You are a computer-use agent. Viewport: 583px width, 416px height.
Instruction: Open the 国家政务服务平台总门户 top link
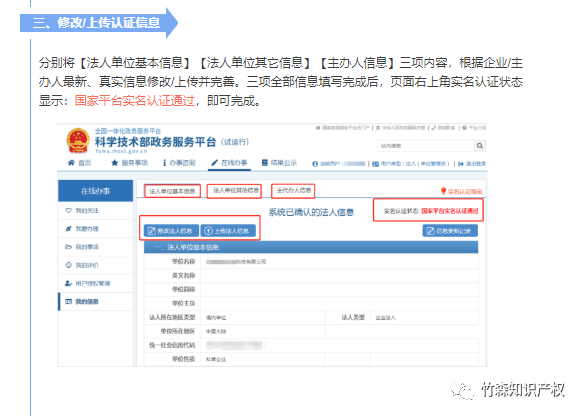pos(342,128)
